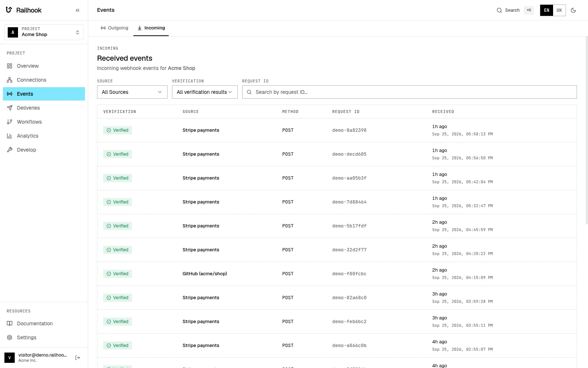588x368 pixels.
Task: Open the All Sources dropdown
Action: tap(132, 92)
